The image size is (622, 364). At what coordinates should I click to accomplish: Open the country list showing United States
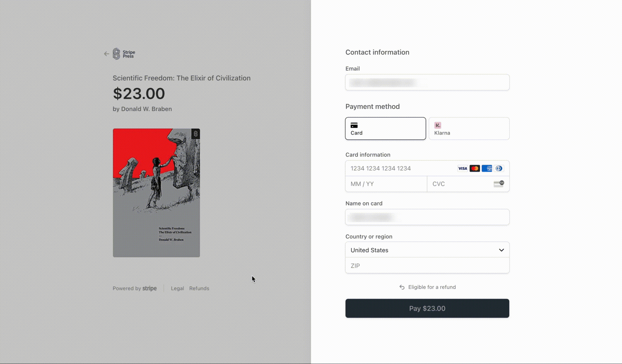pos(427,250)
